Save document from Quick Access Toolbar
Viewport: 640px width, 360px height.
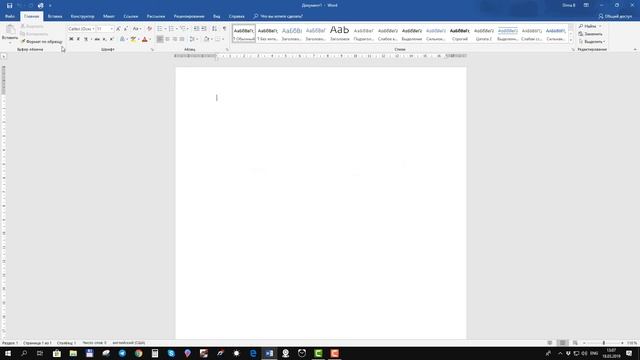pos(9,5)
